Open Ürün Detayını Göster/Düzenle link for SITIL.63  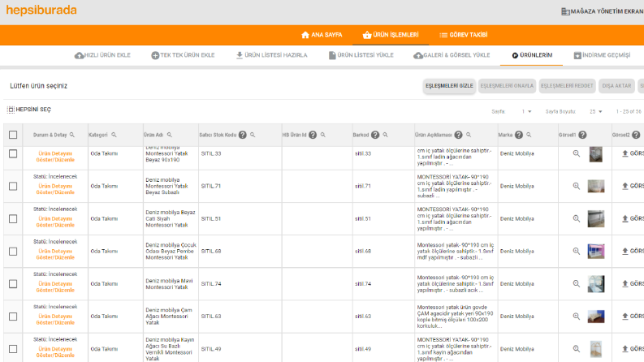pos(55,319)
